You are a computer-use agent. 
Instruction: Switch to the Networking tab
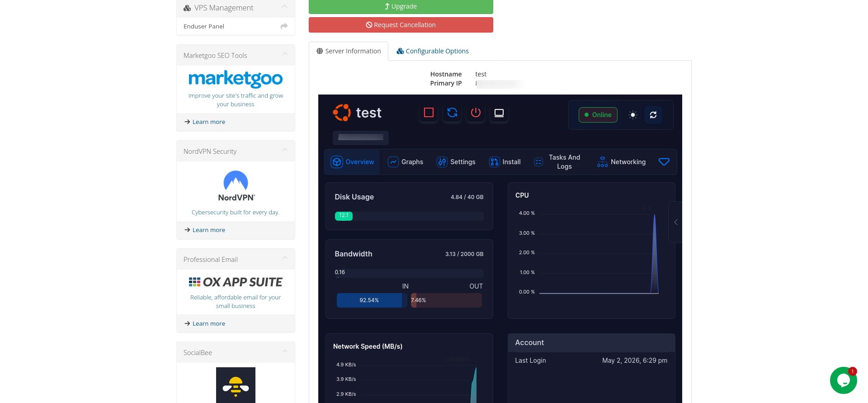[x=621, y=162]
